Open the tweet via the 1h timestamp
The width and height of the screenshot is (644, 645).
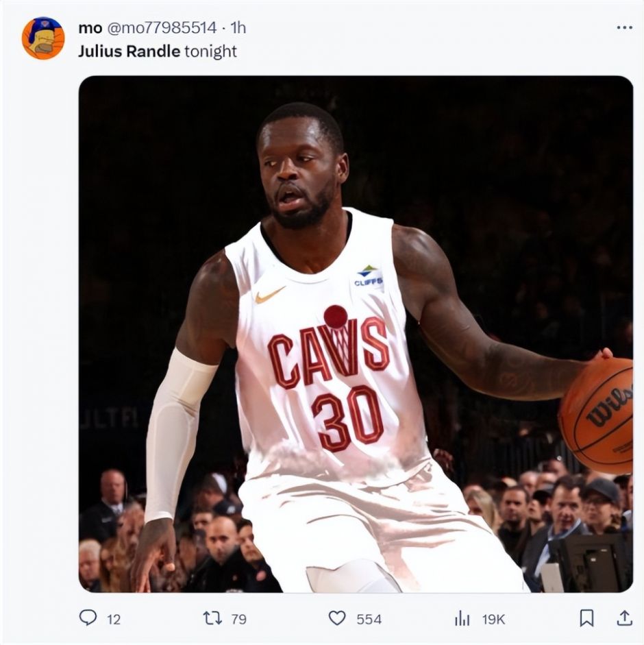pos(238,27)
